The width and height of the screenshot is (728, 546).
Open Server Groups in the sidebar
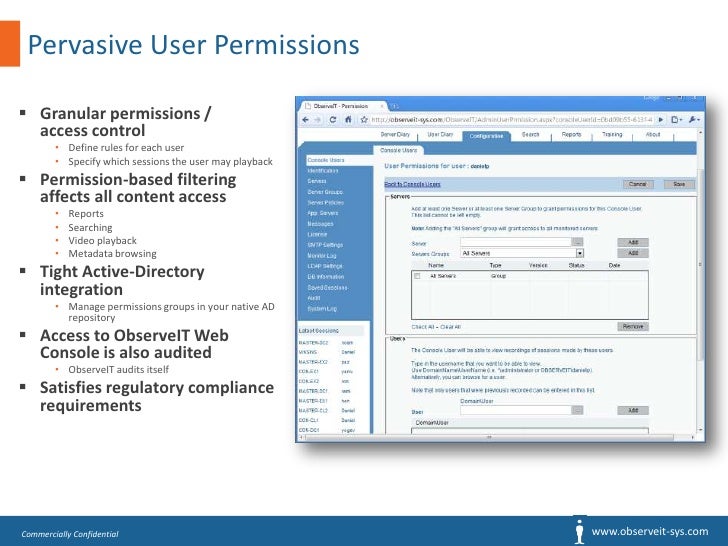(325, 192)
